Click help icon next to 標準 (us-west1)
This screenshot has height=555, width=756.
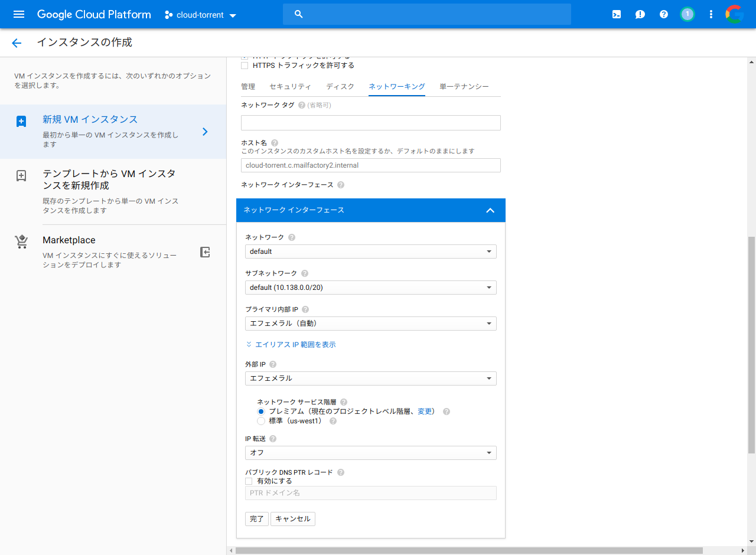[333, 421]
